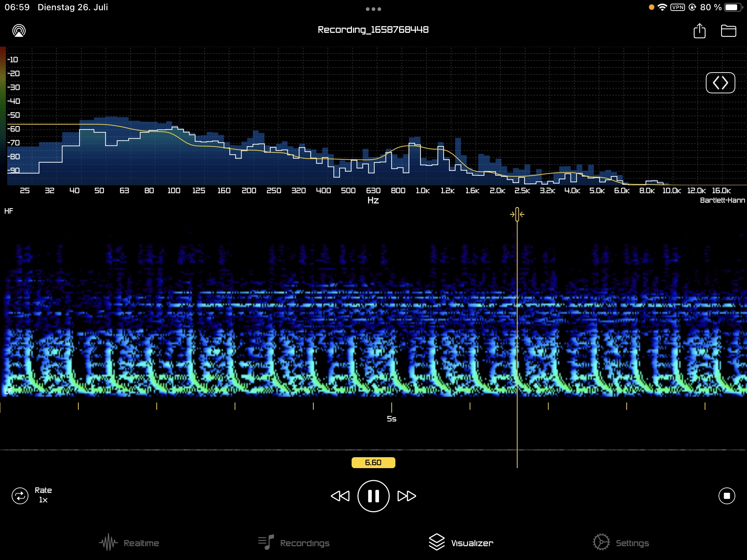747x560 pixels.
Task: Fast forward the recording
Action: pyautogui.click(x=407, y=496)
